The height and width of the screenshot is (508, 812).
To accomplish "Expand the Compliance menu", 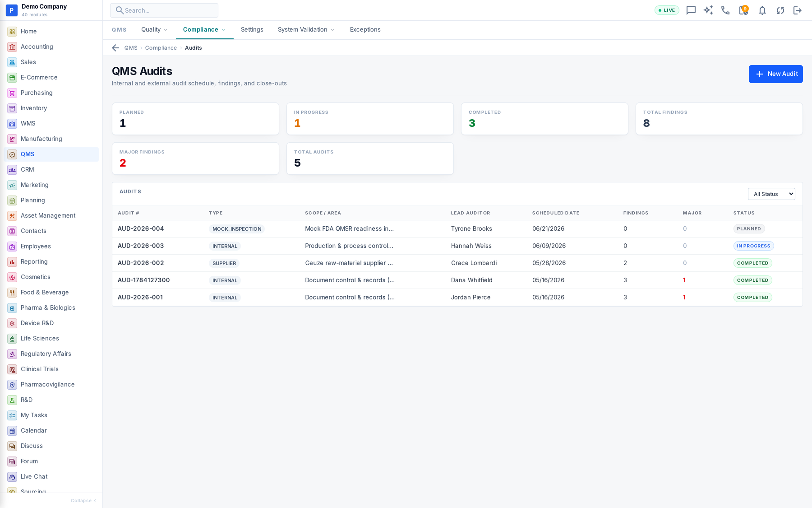I will (204, 30).
